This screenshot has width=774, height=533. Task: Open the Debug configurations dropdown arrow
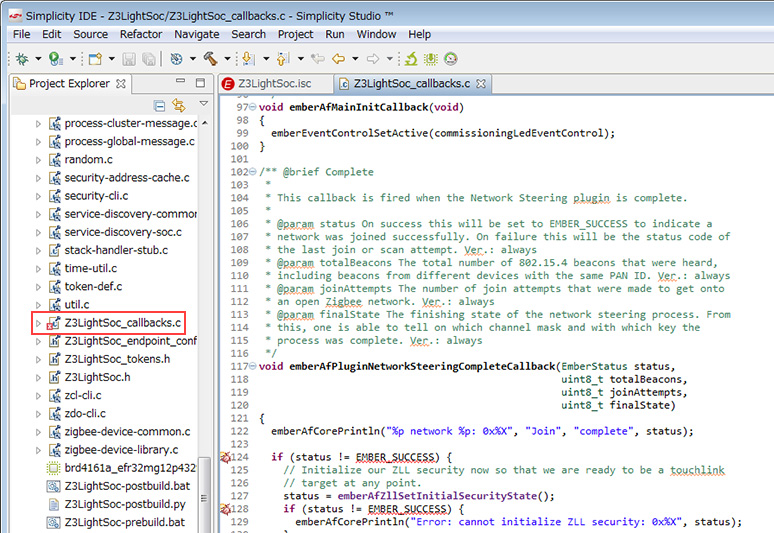[x=38, y=59]
